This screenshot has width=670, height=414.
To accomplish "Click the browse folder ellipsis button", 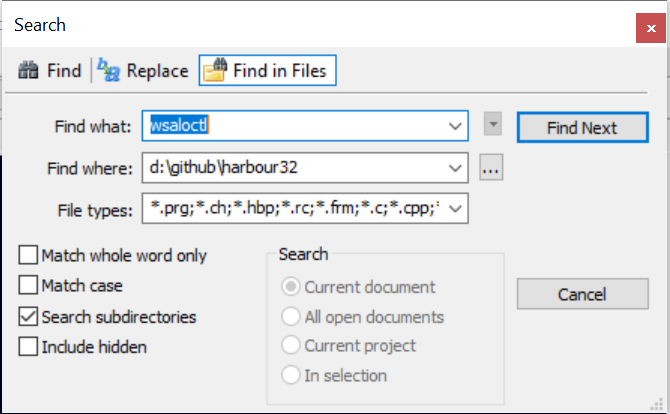I will 490,169.
